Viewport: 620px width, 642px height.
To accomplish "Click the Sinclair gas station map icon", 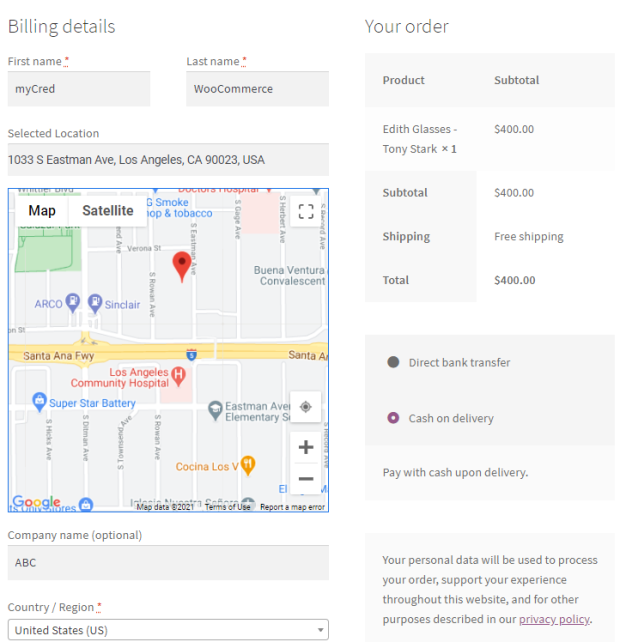I will 95,303.
